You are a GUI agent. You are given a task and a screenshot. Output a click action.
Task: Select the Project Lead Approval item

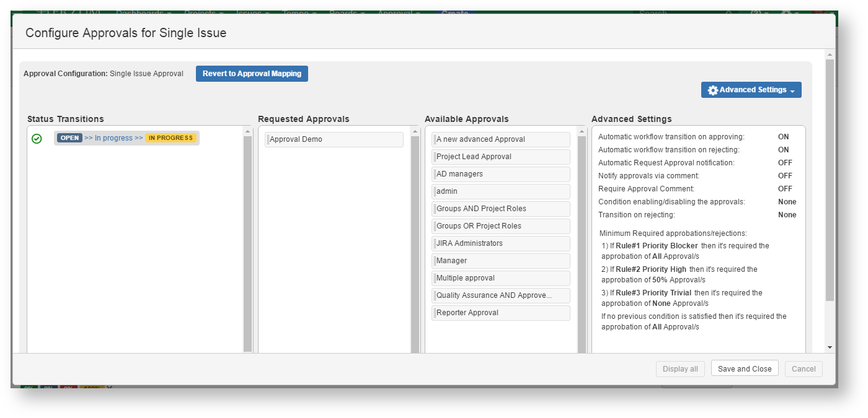point(500,157)
